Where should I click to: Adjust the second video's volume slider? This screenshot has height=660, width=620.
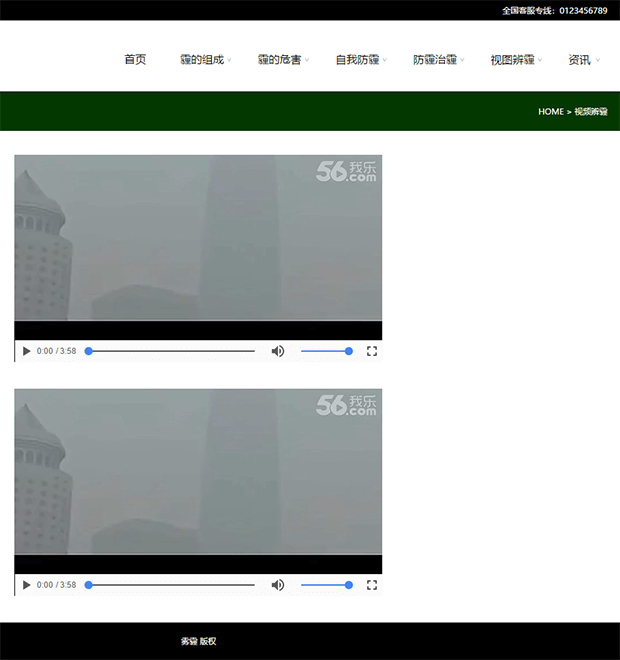(x=325, y=585)
